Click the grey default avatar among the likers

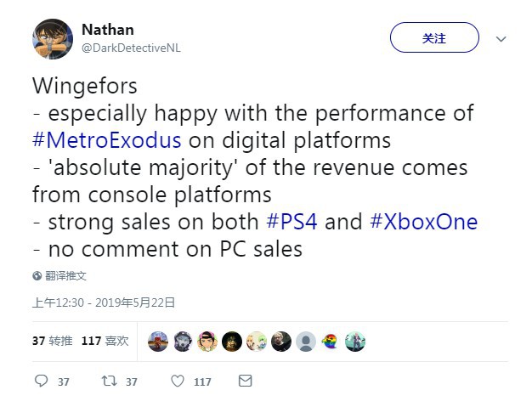(306, 342)
